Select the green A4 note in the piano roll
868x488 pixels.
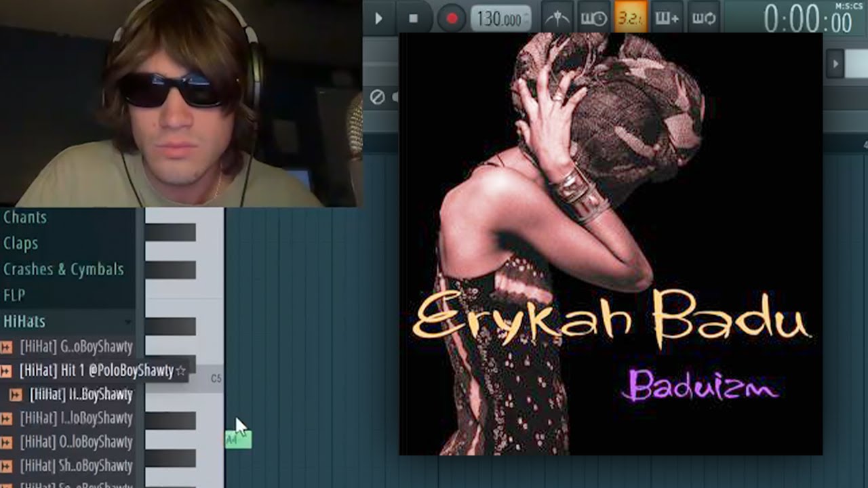pyautogui.click(x=238, y=440)
